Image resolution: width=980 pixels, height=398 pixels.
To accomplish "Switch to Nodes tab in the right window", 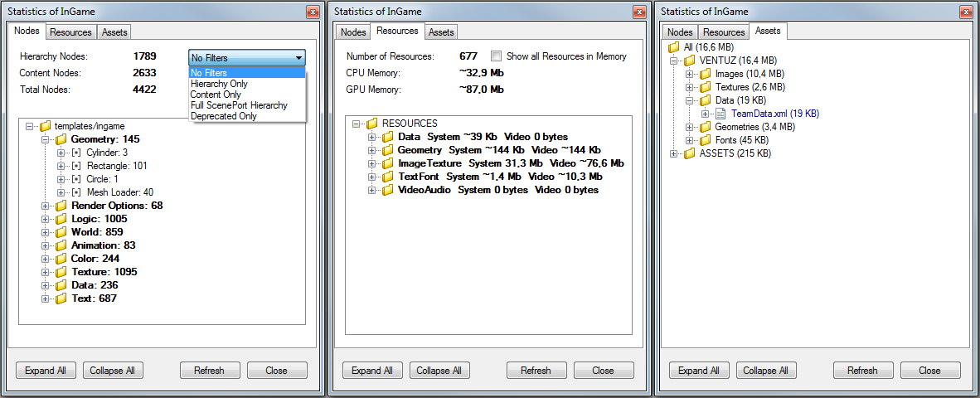I will coord(680,32).
